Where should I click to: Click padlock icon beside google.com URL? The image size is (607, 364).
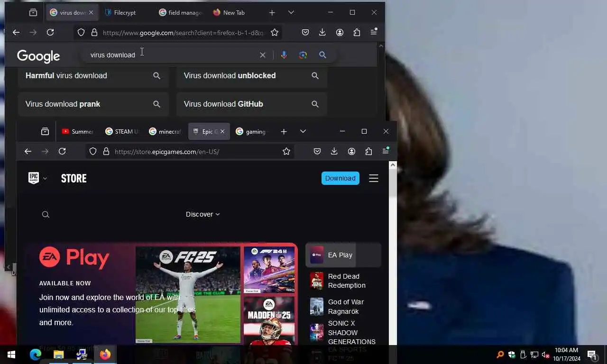tap(94, 32)
